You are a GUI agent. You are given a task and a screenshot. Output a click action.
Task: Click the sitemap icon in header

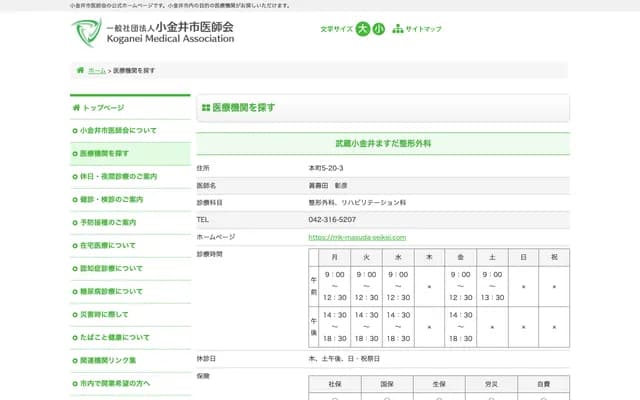(x=398, y=29)
